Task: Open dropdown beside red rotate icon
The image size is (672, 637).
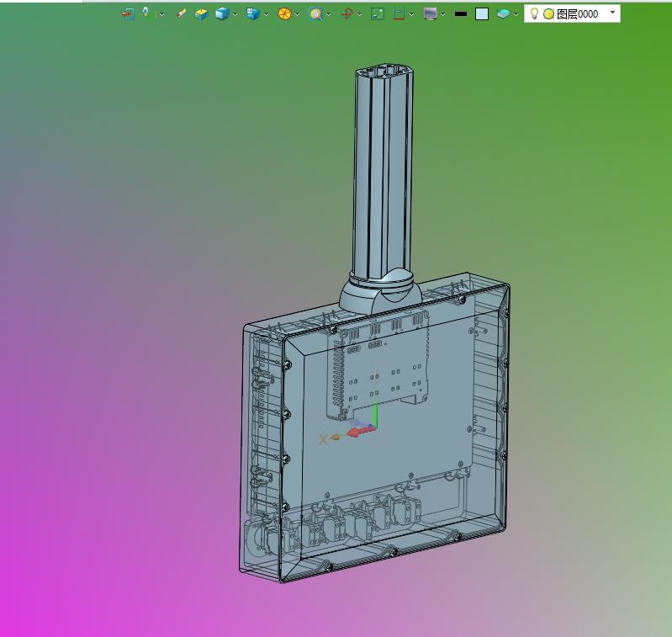Action: pyautogui.click(x=360, y=14)
